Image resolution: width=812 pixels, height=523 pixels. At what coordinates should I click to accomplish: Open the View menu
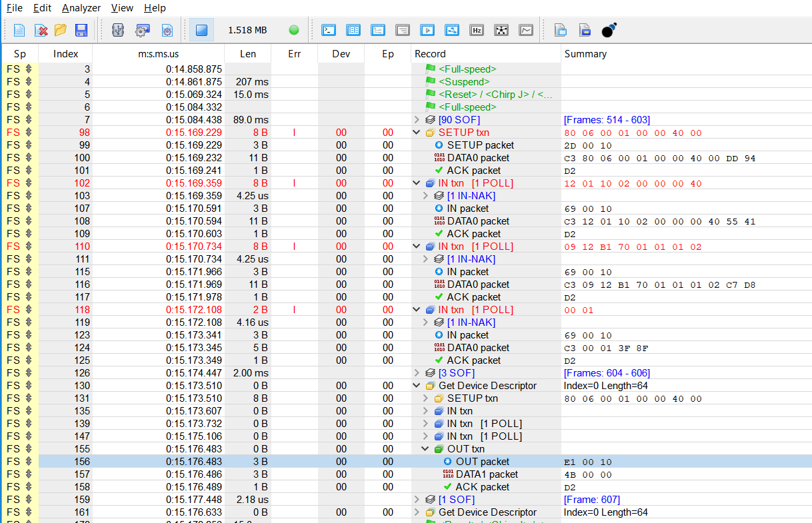pos(122,8)
